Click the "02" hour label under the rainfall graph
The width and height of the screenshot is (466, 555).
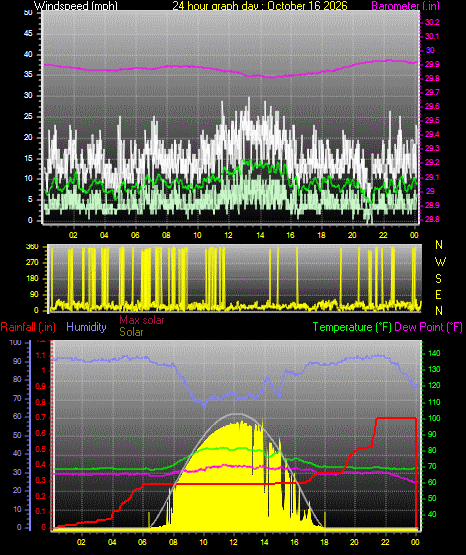[81, 542]
